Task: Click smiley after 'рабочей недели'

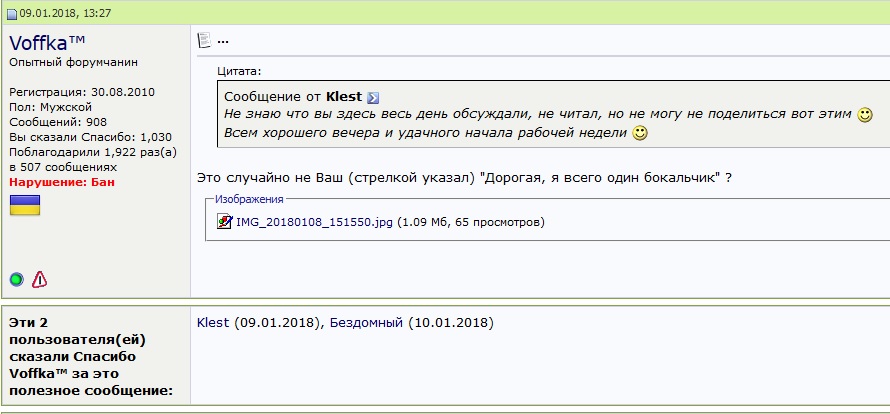Action: pyautogui.click(x=640, y=134)
